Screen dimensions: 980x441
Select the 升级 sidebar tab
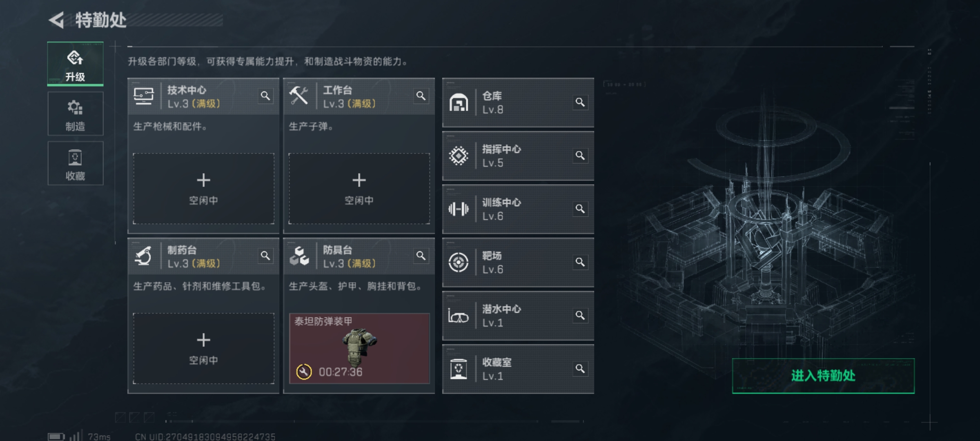pos(76,64)
